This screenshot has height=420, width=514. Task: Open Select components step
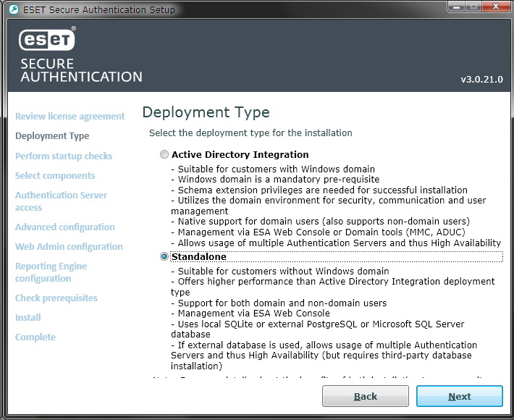55,176
